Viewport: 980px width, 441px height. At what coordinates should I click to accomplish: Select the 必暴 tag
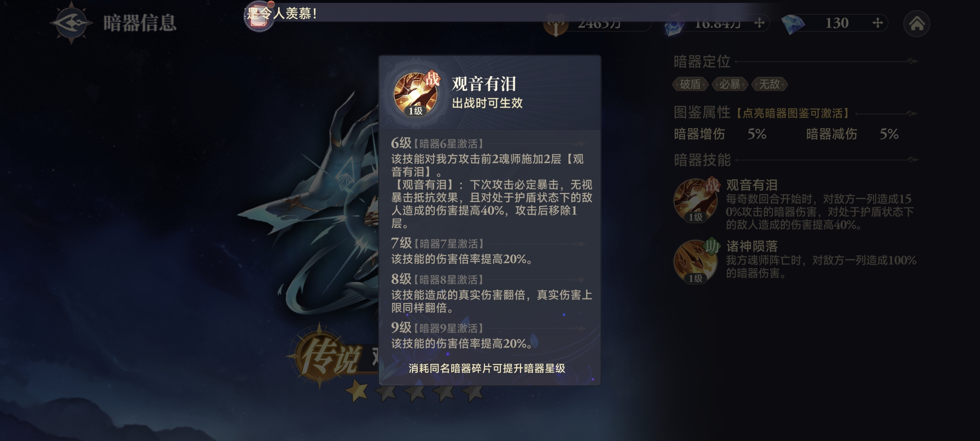(729, 84)
